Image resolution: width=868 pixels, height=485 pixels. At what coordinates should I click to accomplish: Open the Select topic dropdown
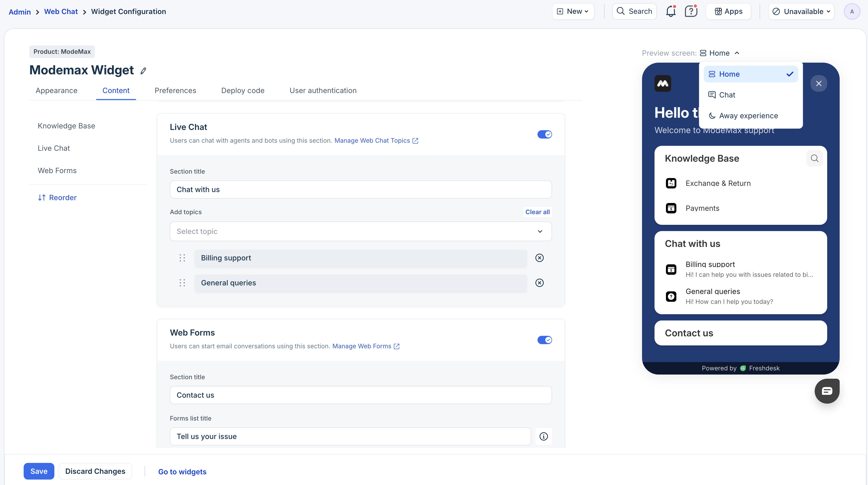pos(361,231)
